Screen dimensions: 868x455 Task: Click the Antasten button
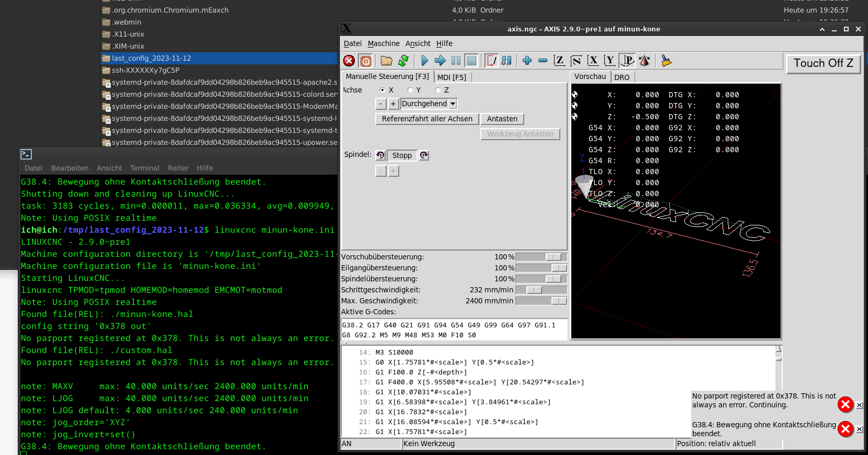pos(502,119)
